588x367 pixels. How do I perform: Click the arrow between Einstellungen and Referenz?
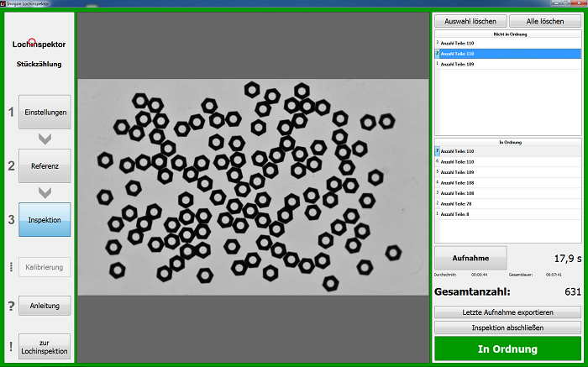click(45, 139)
